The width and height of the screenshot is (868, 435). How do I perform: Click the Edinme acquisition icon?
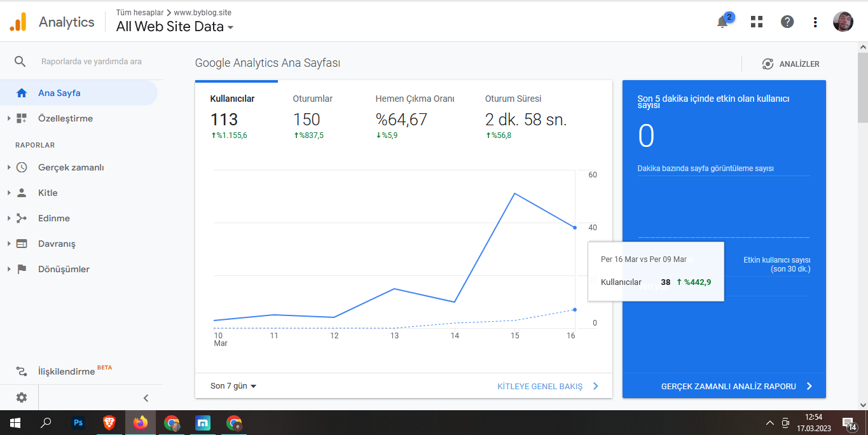[22, 218]
